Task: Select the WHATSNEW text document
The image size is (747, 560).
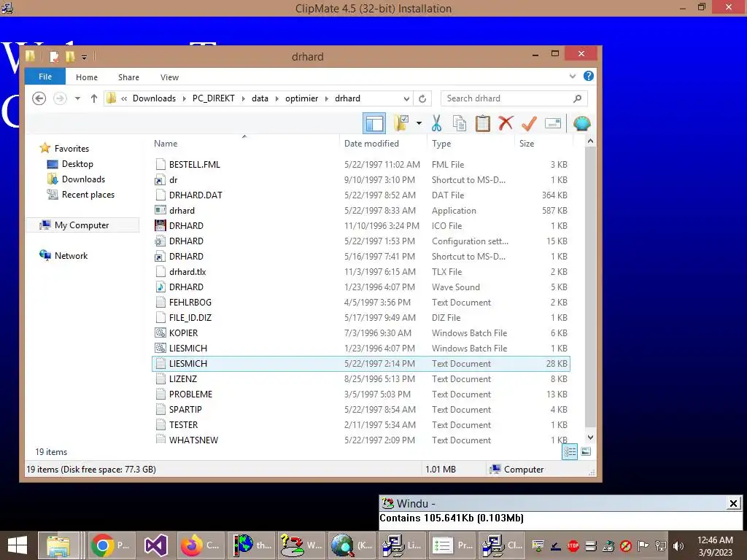Action: pyautogui.click(x=193, y=440)
